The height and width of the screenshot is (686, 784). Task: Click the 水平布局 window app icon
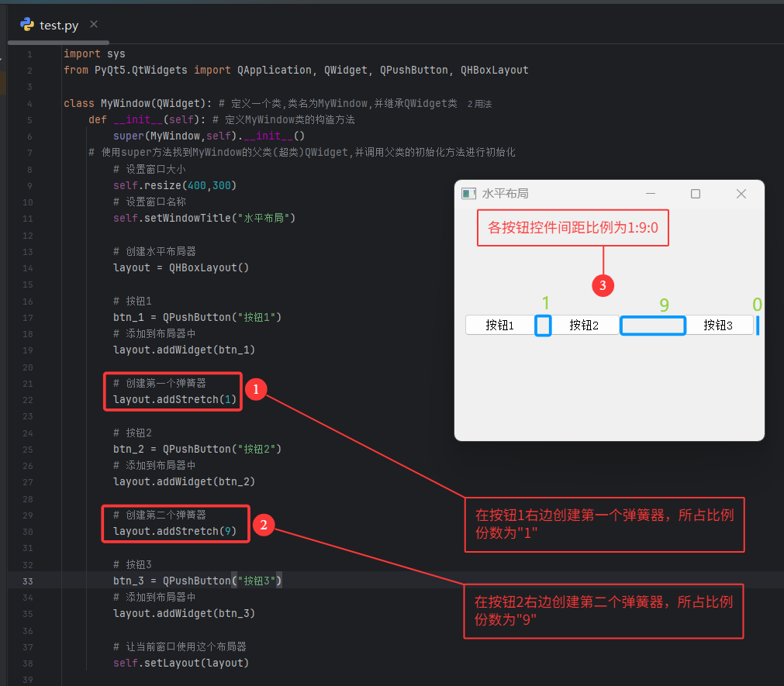click(468, 194)
